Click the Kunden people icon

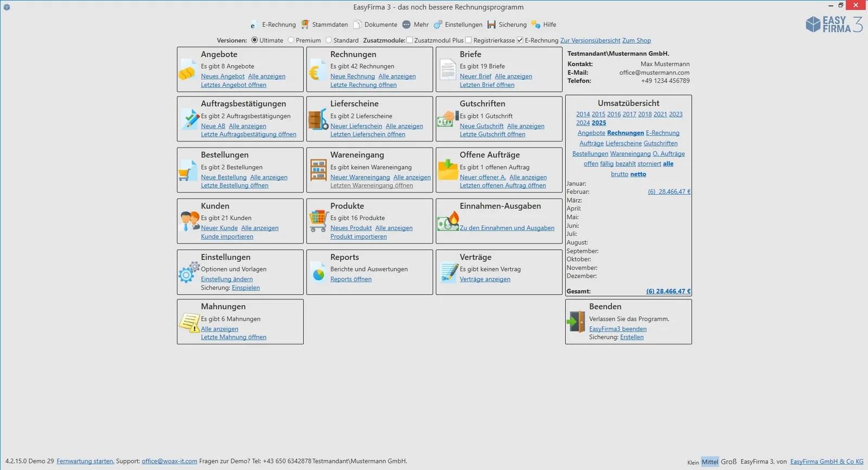(x=189, y=221)
